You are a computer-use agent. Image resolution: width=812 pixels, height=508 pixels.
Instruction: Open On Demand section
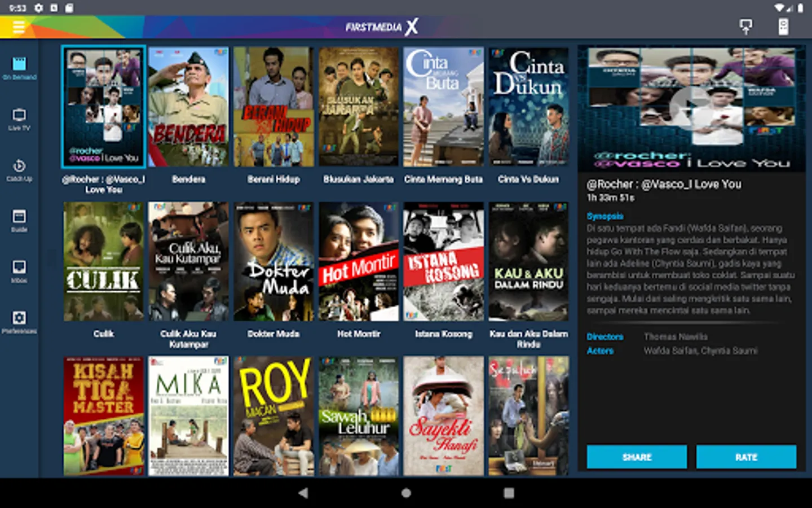coord(19,68)
